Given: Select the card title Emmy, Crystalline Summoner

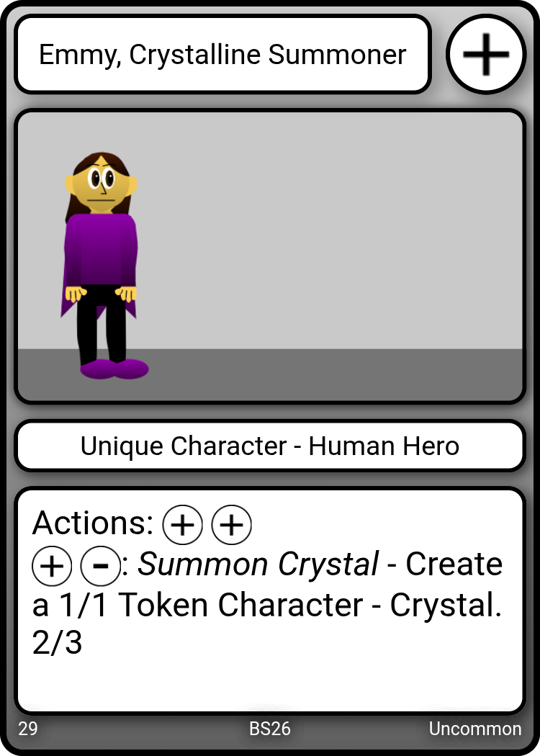Looking at the screenshot, I should [x=222, y=55].
